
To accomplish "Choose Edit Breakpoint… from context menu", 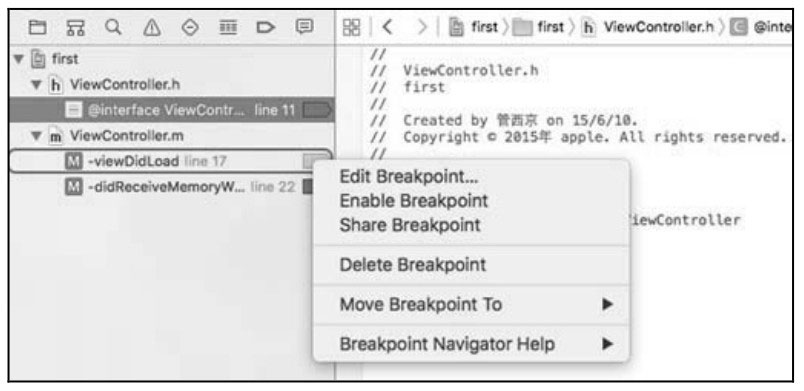I will point(409,177).
